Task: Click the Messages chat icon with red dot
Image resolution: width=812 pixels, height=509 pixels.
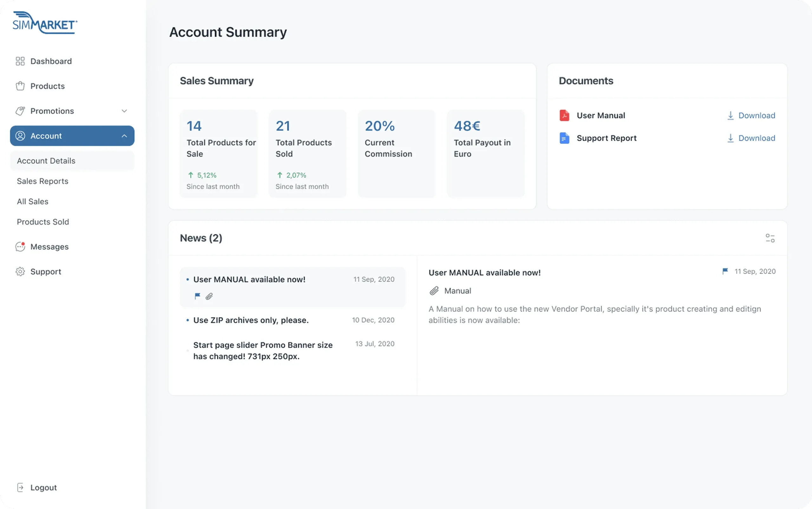Action: (20, 246)
